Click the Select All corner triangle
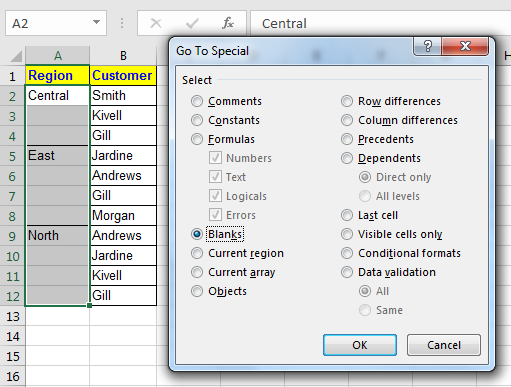The image size is (511, 387). (x=16, y=56)
